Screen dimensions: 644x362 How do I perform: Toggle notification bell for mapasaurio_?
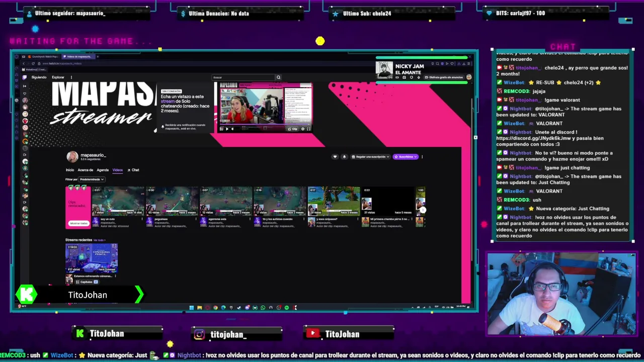pyautogui.click(x=345, y=157)
